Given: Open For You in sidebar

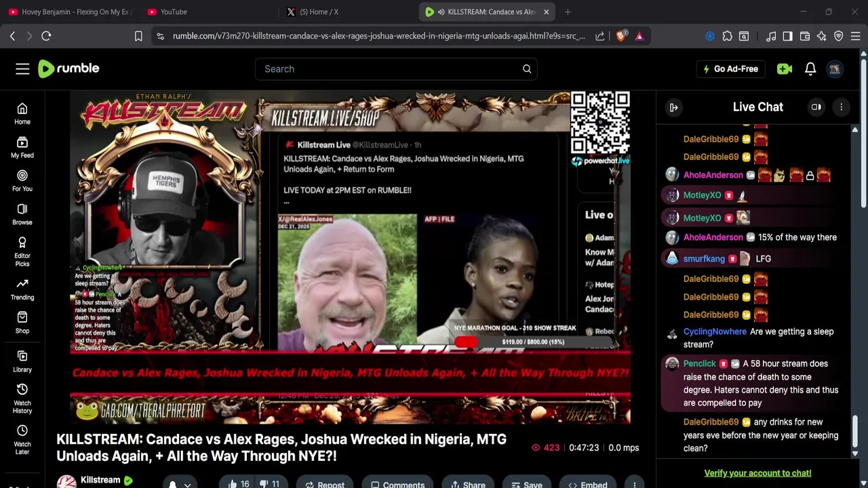Looking at the screenshot, I should [x=22, y=180].
